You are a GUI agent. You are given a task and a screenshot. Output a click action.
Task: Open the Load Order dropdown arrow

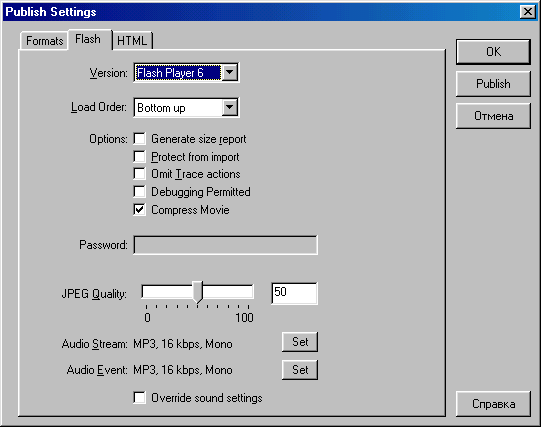[229, 108]
